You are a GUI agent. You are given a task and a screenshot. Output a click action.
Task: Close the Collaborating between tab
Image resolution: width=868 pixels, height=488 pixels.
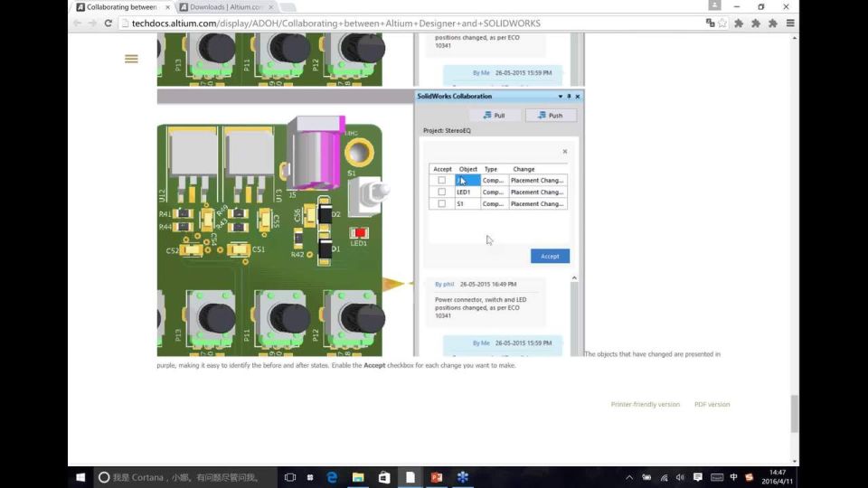(168, 7)
